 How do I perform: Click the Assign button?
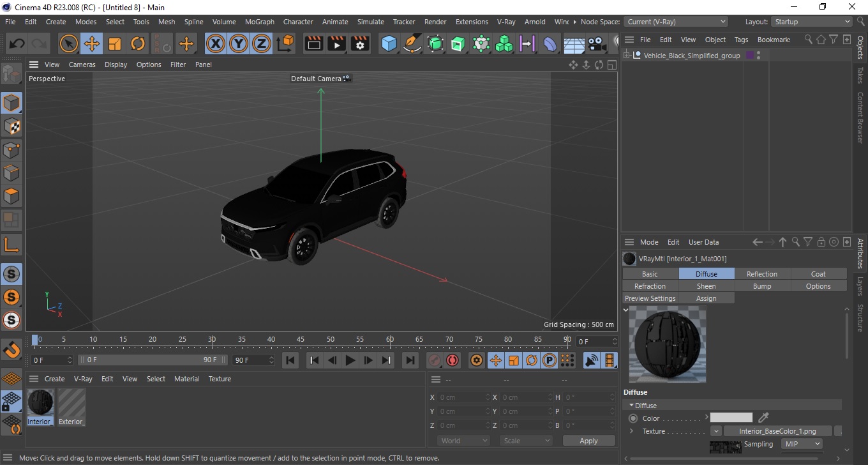pyautogui.click(x=706, y=298)
